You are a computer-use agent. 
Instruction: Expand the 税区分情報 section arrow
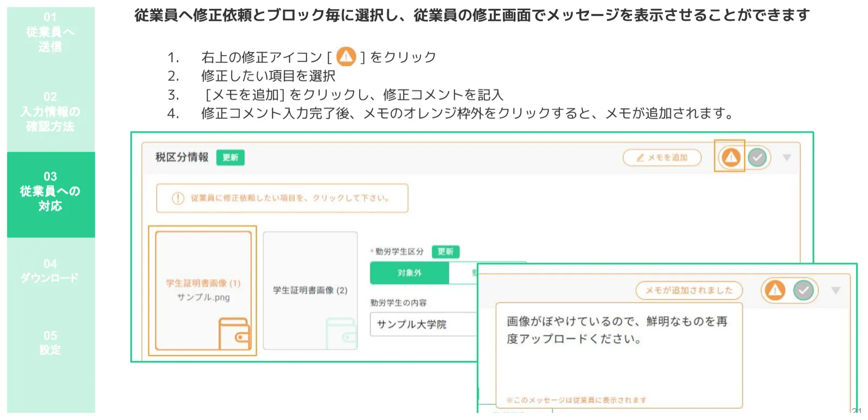tap(787, 158)
